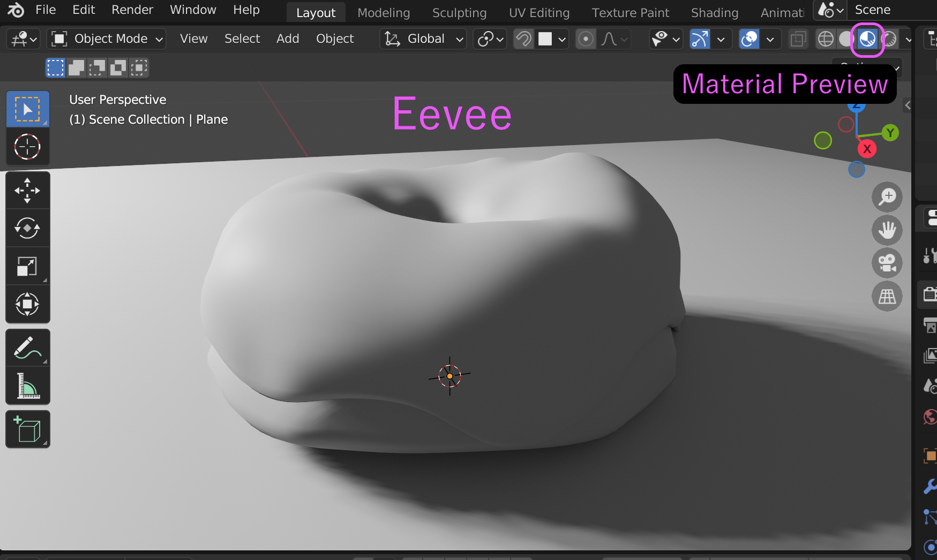The width and height of the screenshot is (937, 560).
Task: Open the proportional editing falloff dropdown
Action: coord(614,39)
